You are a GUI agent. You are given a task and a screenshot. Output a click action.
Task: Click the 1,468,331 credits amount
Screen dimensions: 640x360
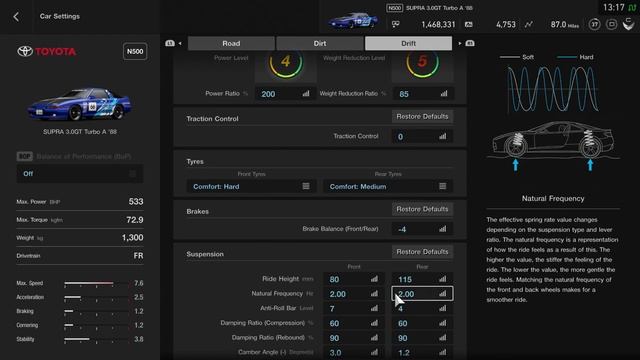[x=438, y=24]
